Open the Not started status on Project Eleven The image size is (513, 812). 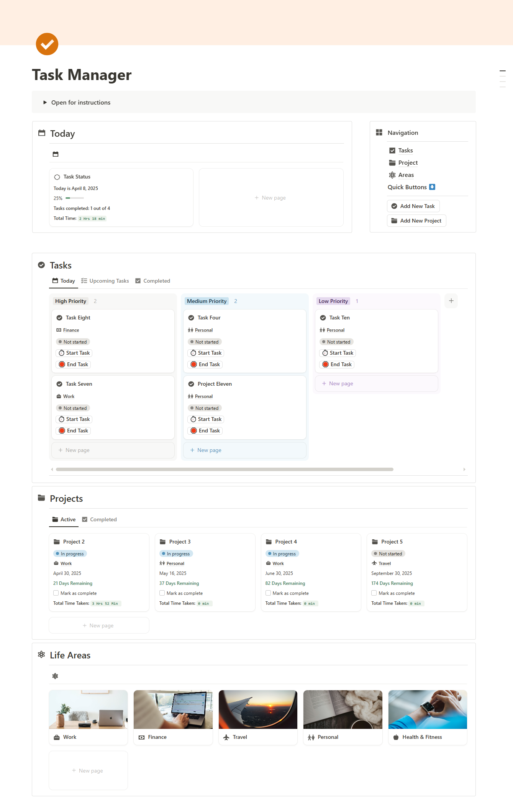click(x=205, y=408)
